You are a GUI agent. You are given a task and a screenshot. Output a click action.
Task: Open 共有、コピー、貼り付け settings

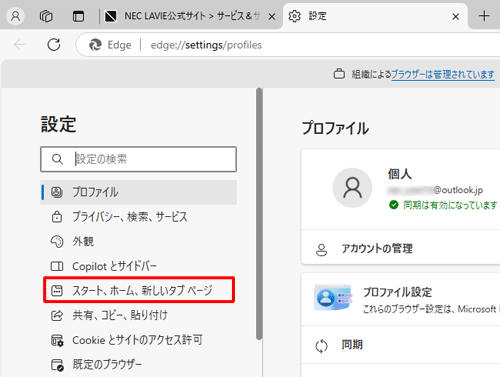coord(138,315)
